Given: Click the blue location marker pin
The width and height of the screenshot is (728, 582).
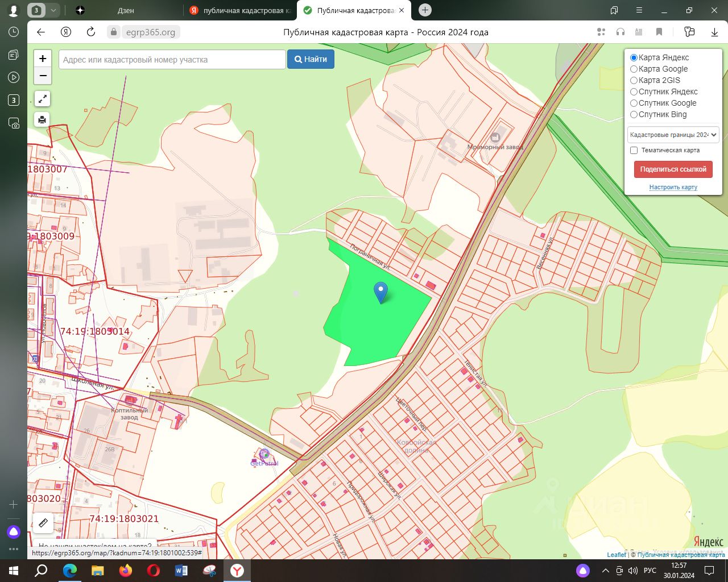Looking at the screenshot, I should tap(380, 292).
